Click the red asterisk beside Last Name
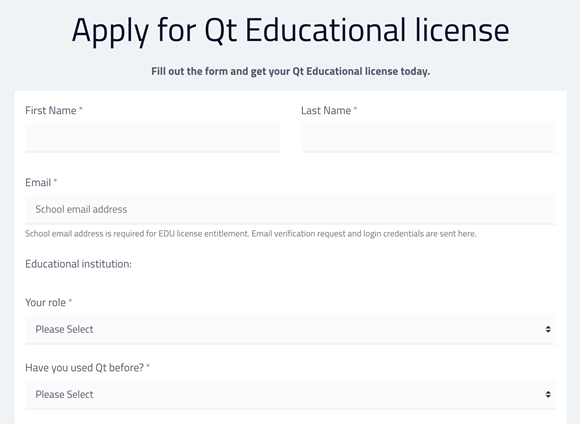Viewport: 580px width, 424px height. pos(355,109)
